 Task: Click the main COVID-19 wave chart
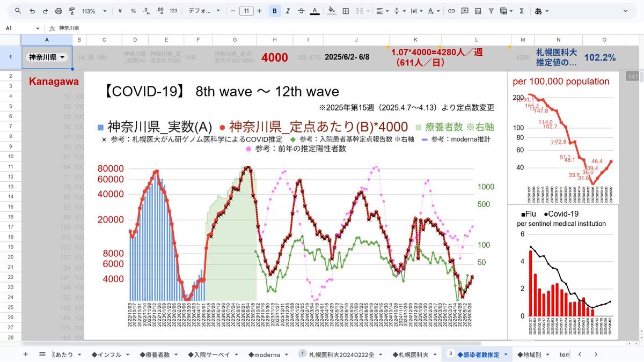coord(295,206)
